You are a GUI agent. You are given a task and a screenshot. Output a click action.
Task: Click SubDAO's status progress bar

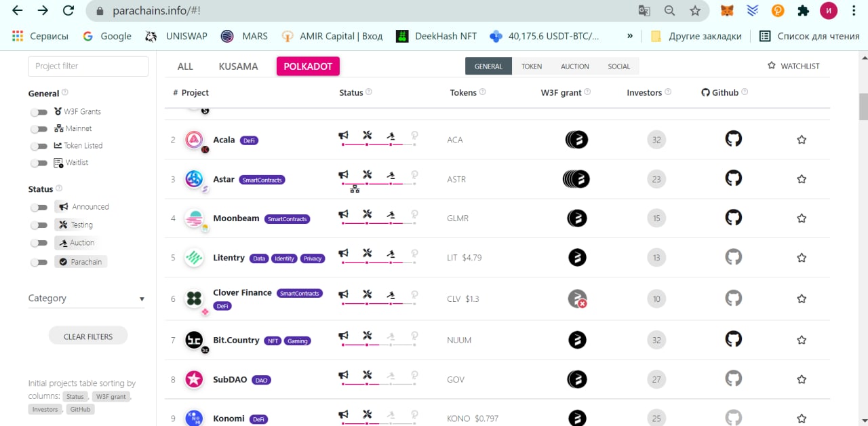[x=380, y=385]
